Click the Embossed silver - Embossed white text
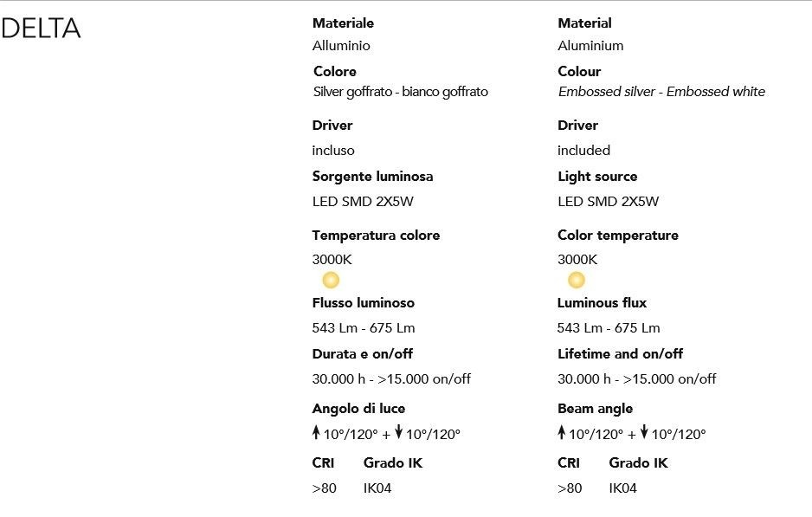Viewport: 812px width, 517px height. coord(661,92)
